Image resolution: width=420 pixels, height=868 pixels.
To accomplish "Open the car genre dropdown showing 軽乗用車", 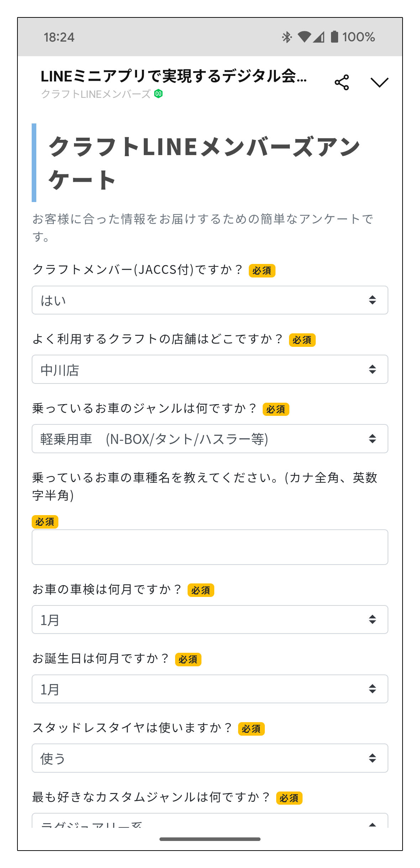I will click(210, 439).
